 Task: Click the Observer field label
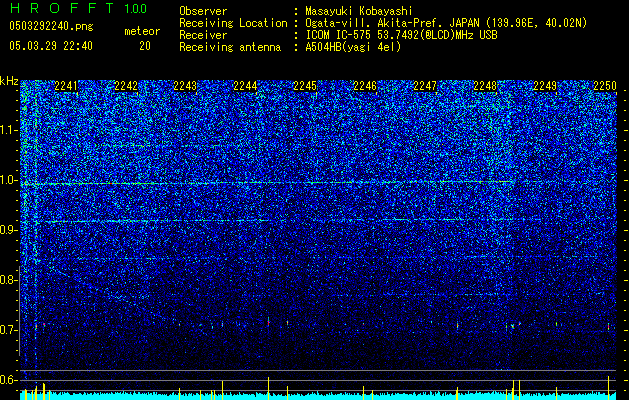click(x=203, y=11)
